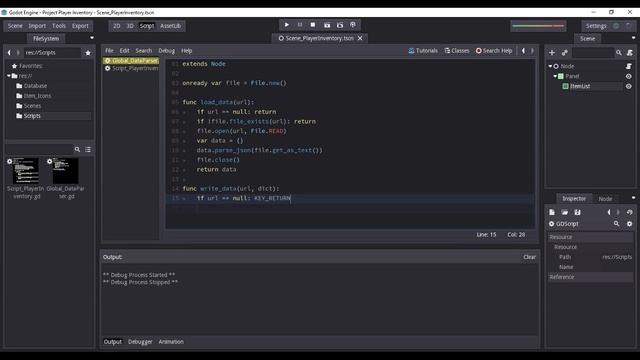Toggle ItemList node visibility
The height and width of the screenshot is (360, 640).
629,86
